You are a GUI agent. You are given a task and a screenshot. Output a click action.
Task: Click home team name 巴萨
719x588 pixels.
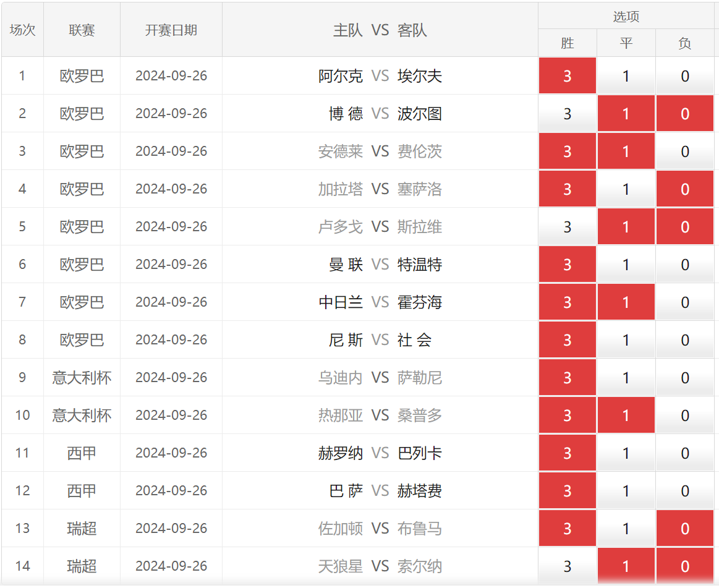[346, 491]
